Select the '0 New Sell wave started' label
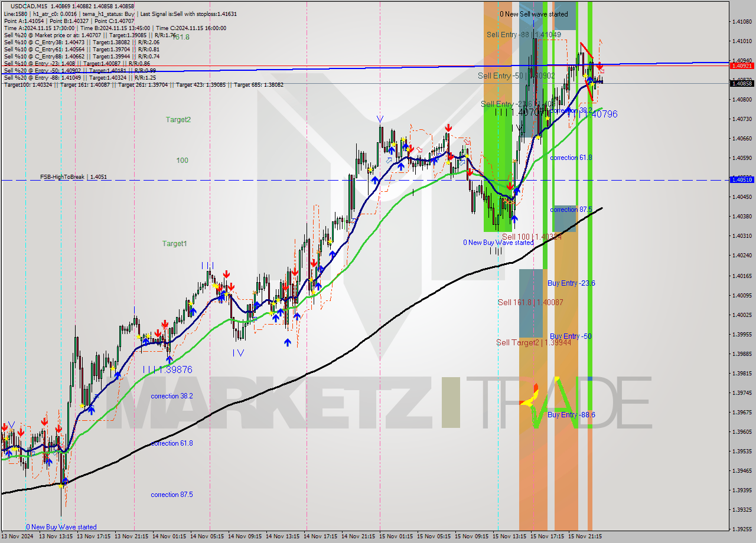 coord(533,14)
